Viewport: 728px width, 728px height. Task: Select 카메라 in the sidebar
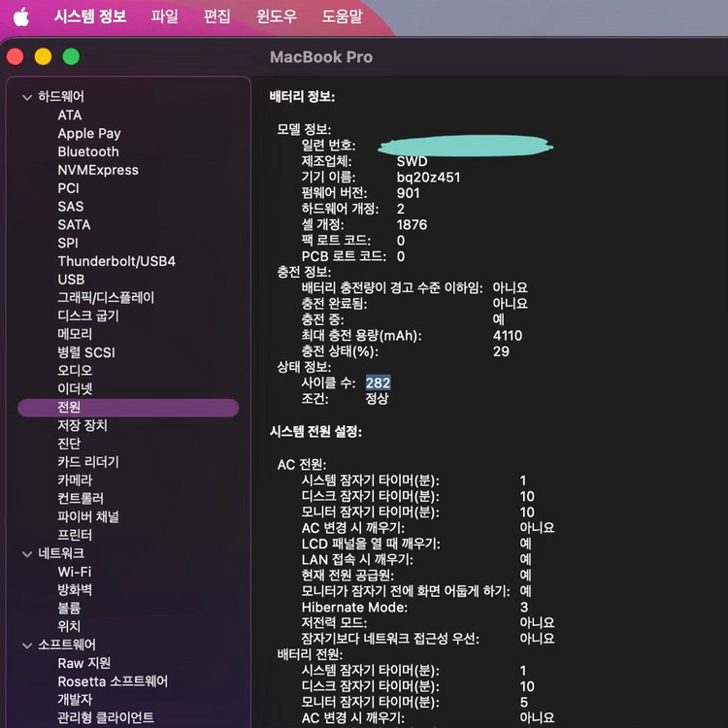75,480
